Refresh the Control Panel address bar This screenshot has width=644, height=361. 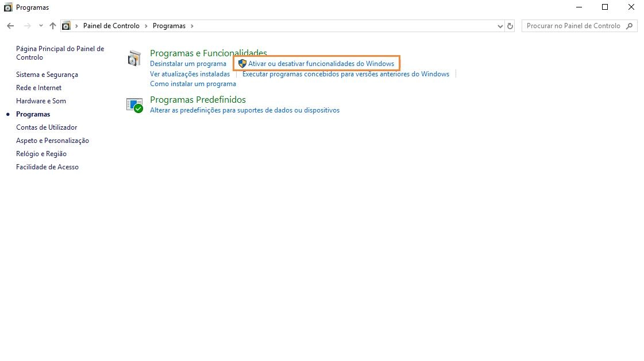pyautogui.click(x=510, y=26)
